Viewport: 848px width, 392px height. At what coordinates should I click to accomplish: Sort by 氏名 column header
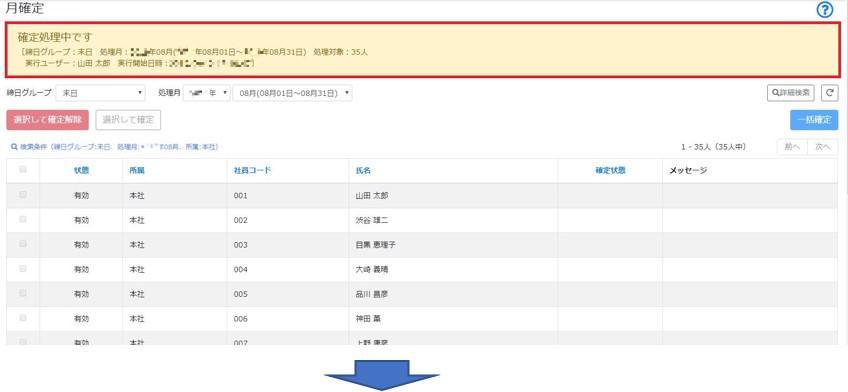363,170
